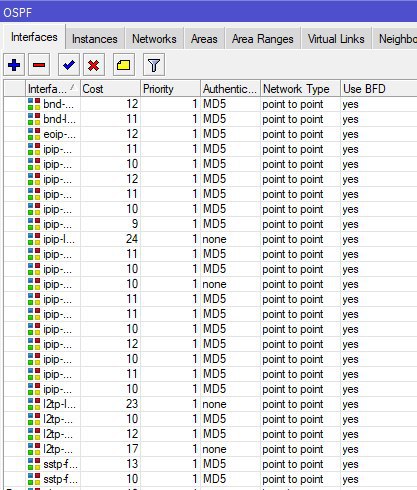Click the cost value 23
This screenshot has height=490, width=417.
click(x=132, y=404)
